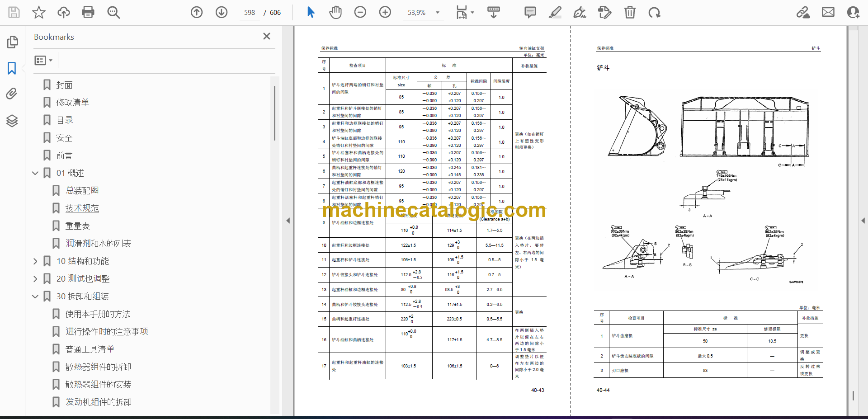Image resolution: width=868 pixels, height=419 pixels.
Task: Click the page number field showing 598
Action: [250, 13]
